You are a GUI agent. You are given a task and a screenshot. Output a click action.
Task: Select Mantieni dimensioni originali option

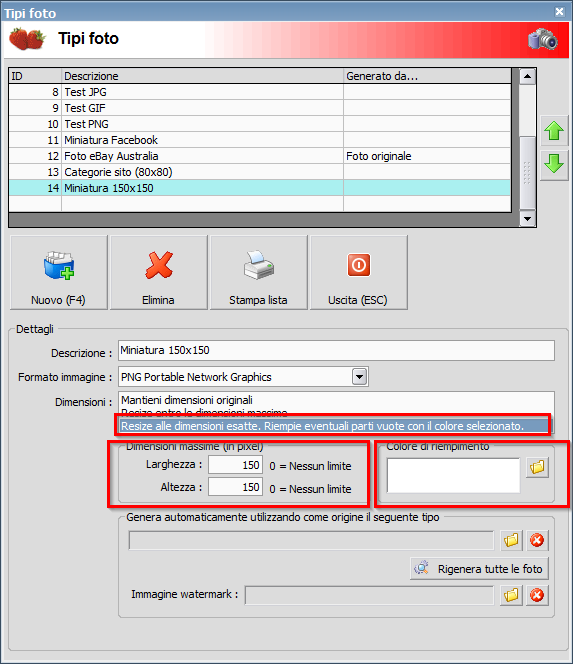[x=187, y=400]
